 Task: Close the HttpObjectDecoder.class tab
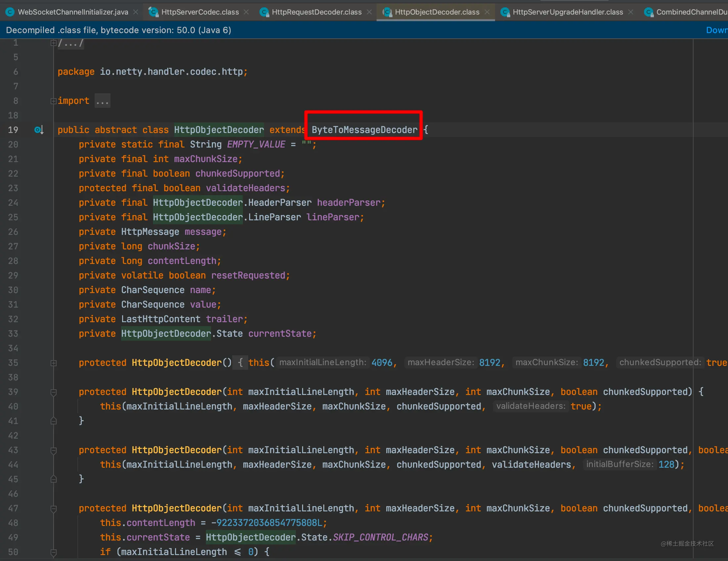(487, 12)
